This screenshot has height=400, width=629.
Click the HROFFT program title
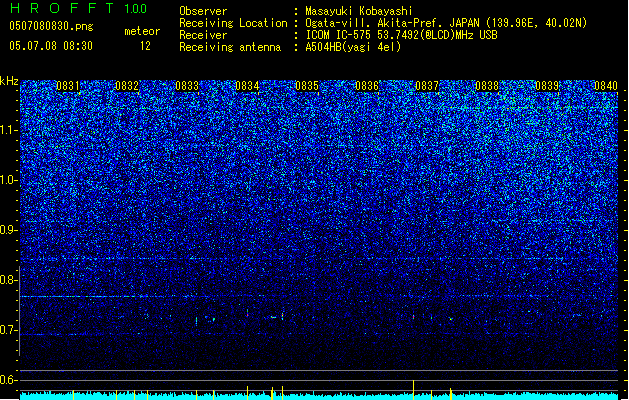(62, 8)
